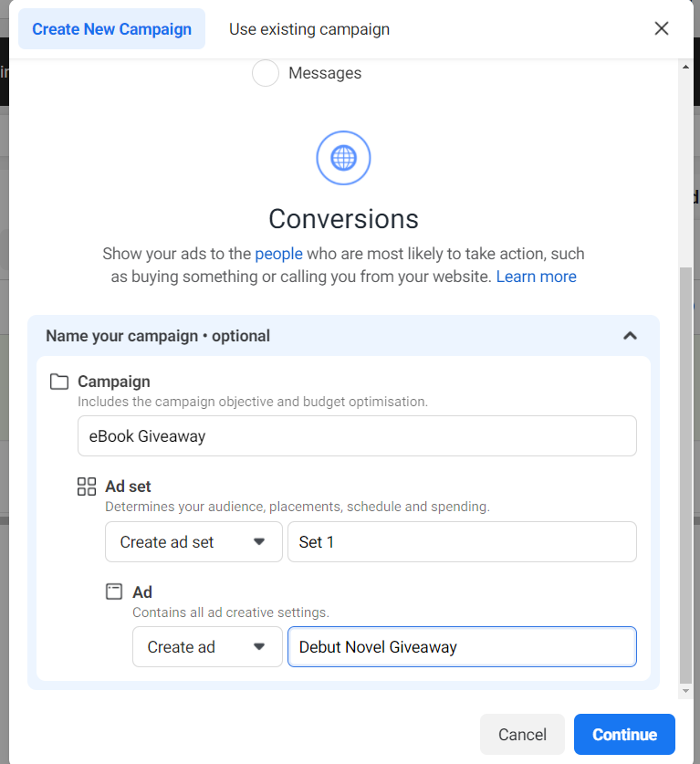Collapse the Name your campaign section

tap(630, 336)
